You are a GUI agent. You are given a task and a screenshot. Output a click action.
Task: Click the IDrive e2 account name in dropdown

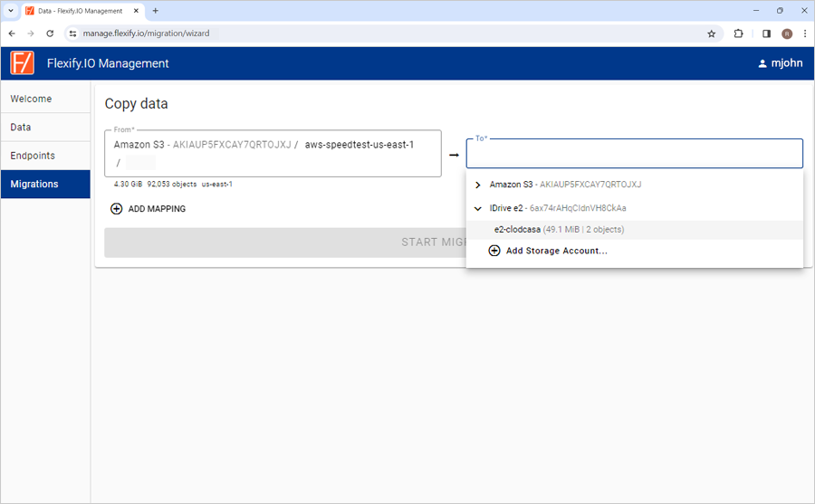click(505, 208)
